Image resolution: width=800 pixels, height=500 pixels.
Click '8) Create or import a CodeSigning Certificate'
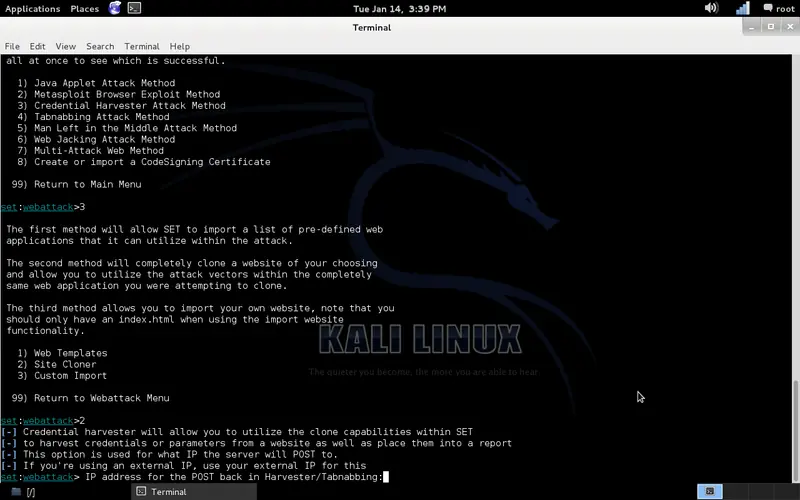tap(144, 162)
